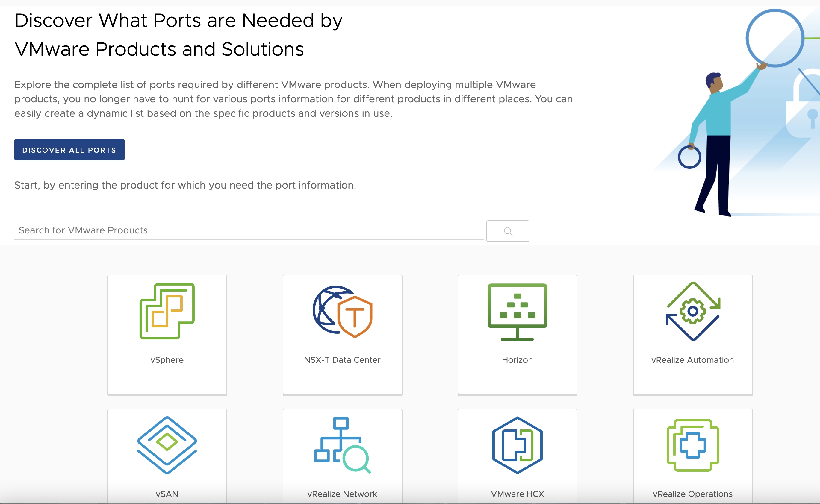Click the vRealize Operations icon
This screenshot has width=820, height=504.
693,445
